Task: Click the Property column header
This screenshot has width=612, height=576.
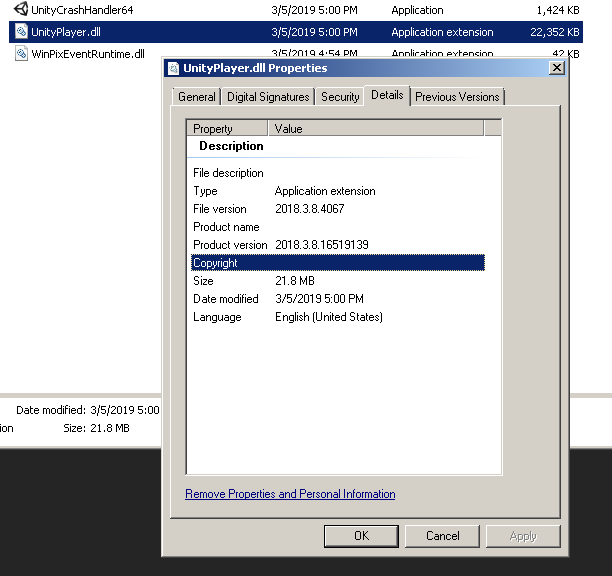Action: (x=228, y=128)
